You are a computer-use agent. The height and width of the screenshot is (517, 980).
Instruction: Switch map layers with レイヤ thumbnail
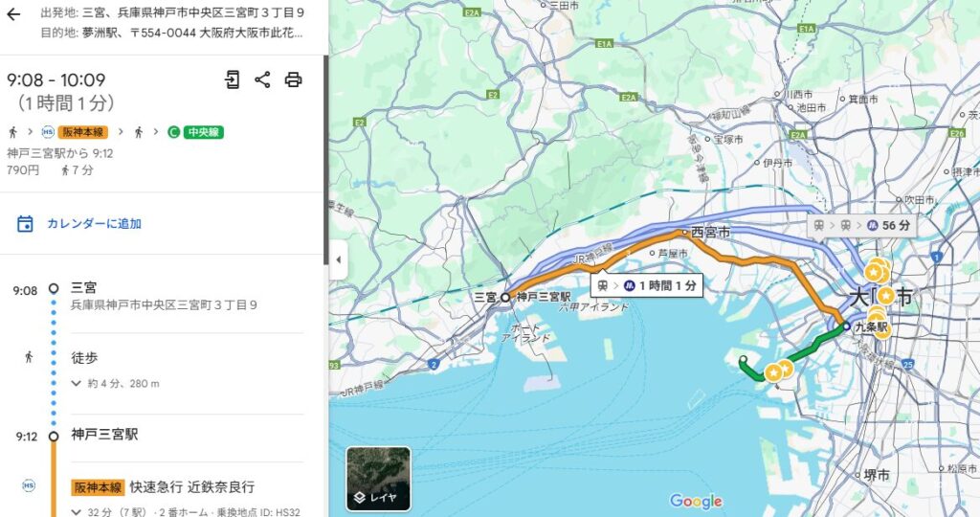coord(378,479)
